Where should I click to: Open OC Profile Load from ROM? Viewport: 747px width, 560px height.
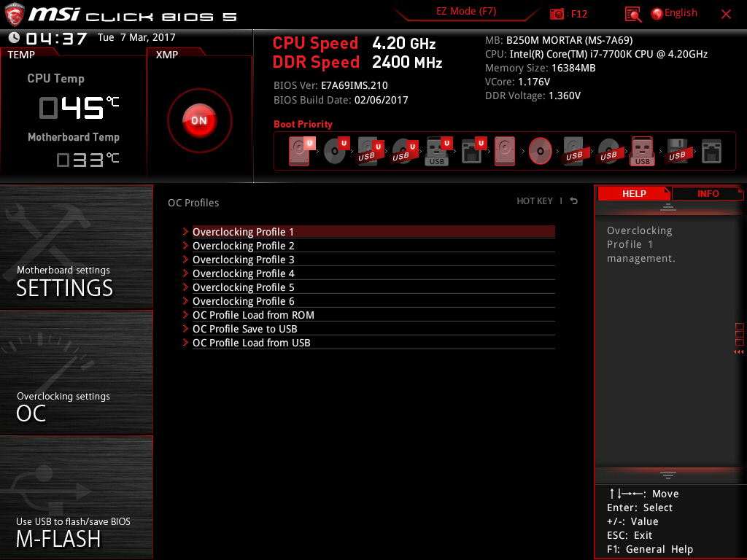(x=253, y=315)
